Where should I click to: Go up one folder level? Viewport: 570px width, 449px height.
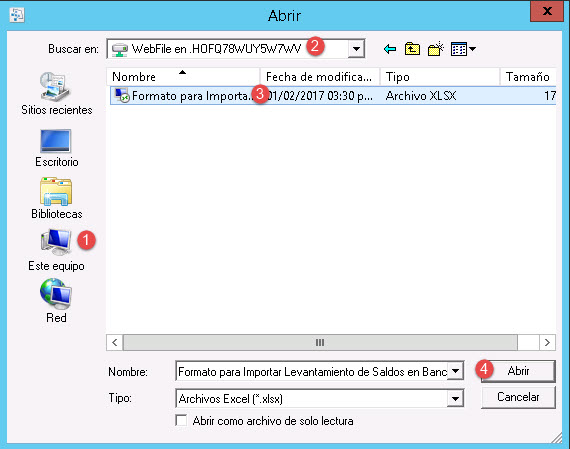tap(412, 49)
